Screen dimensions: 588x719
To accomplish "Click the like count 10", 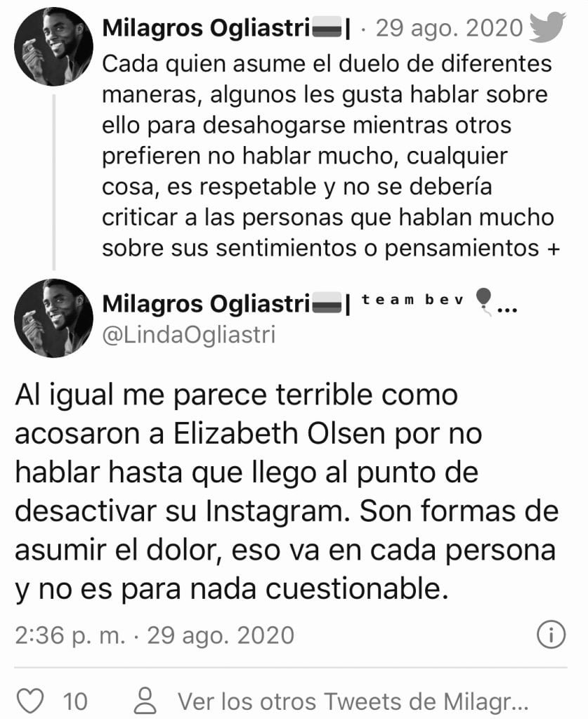I will tap(75, 700).
